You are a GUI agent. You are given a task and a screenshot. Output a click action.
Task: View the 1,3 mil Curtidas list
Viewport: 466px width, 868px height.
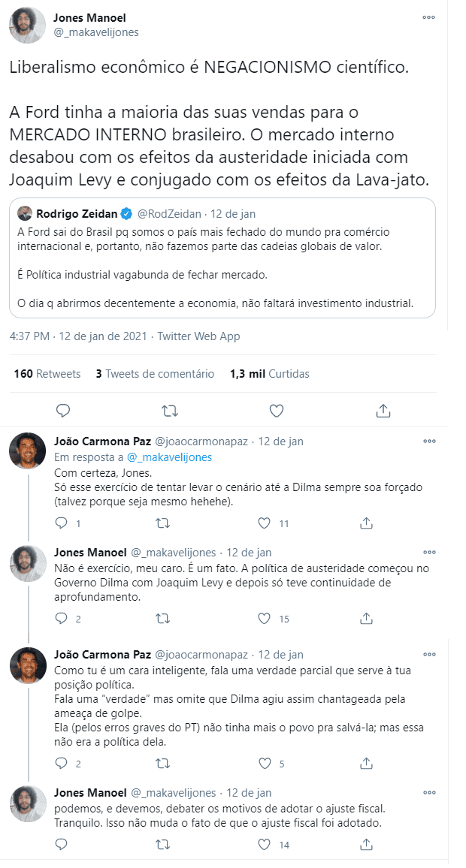(270, 374)
